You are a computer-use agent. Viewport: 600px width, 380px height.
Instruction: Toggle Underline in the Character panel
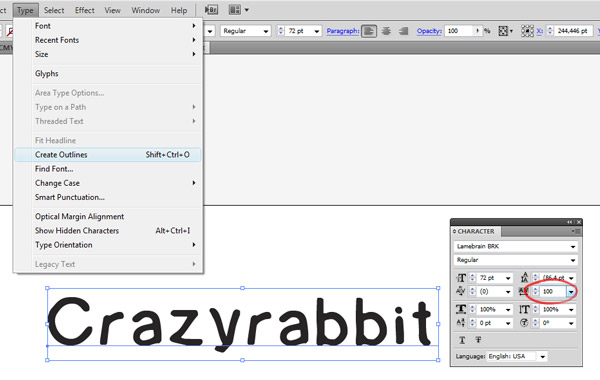(462, 340)
